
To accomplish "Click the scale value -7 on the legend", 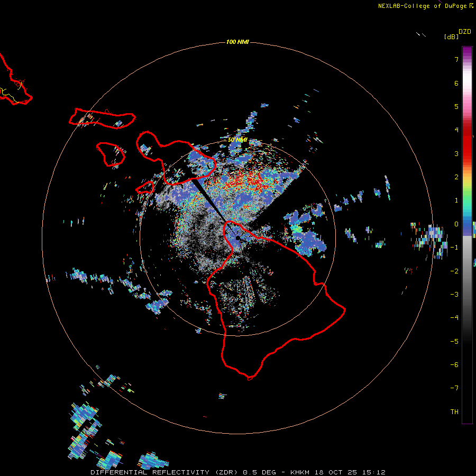I will click(x=454, y=388).
